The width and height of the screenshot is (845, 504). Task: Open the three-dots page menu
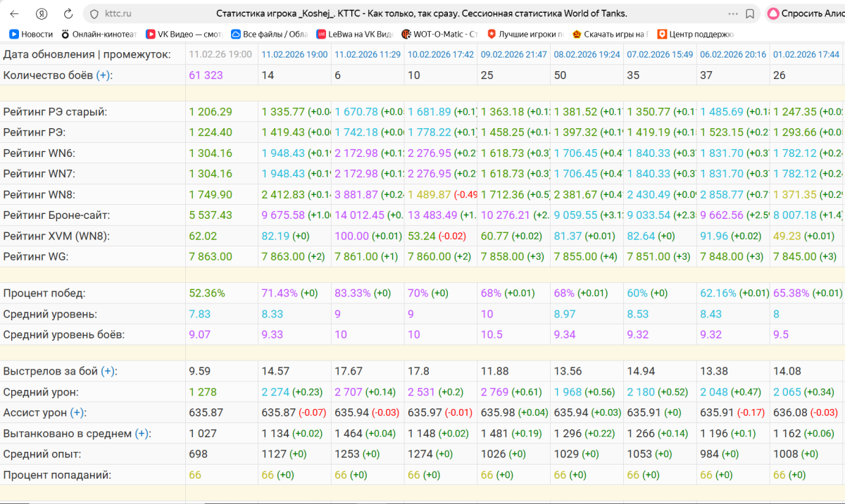tap(734, 13)
